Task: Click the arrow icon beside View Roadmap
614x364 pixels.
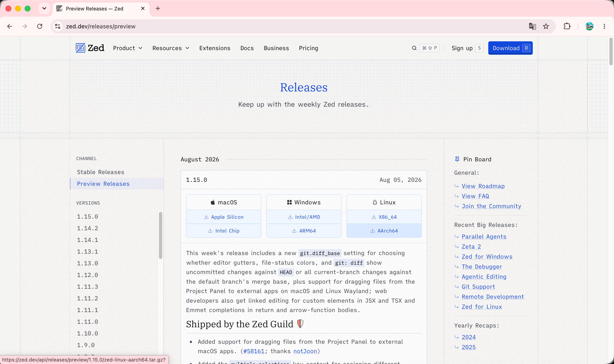Action: [x=457, y=186]
